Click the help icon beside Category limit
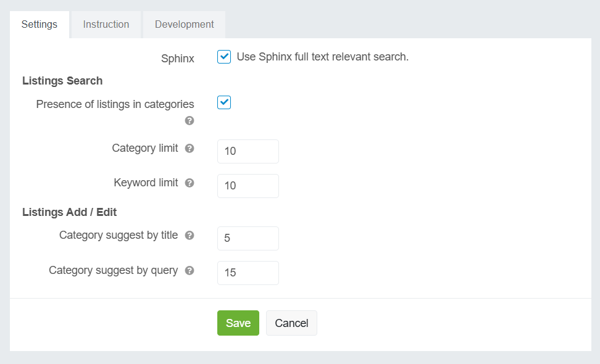 190,149
